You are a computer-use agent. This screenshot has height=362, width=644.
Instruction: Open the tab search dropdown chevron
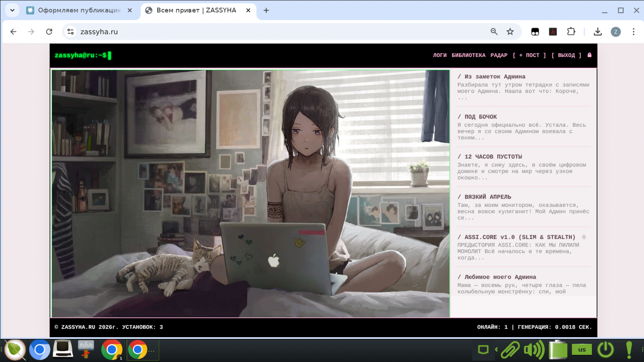tap(12, 10)
